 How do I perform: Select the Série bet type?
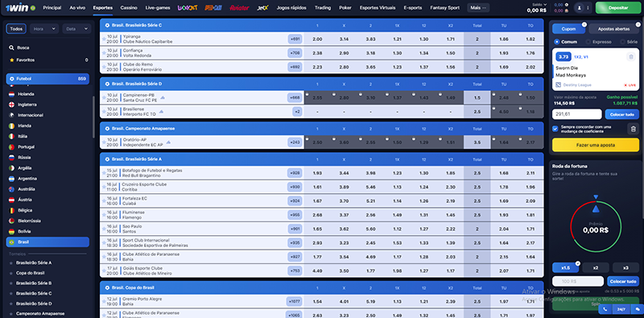point(630,42)
